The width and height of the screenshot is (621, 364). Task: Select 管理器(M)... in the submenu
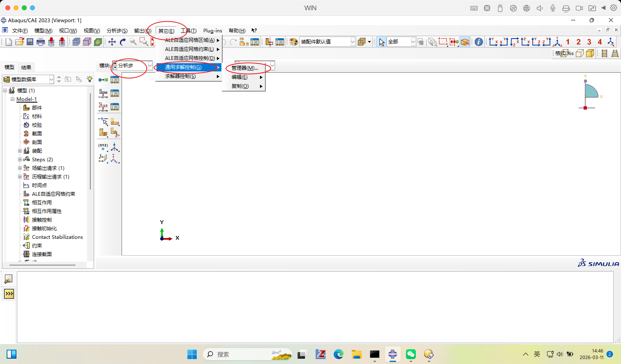pos(245,68)
